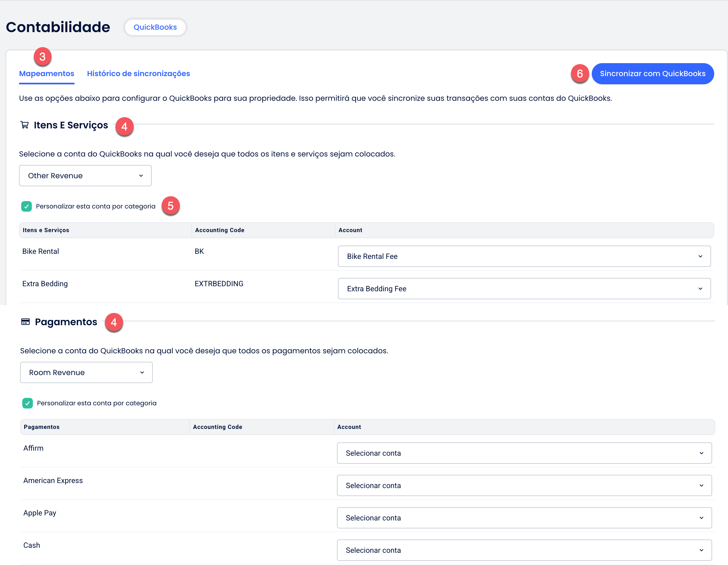Uncheck Personalizar esta conta por categoria under Pagamentos
The image size is (728, 565).
pyautogui.click(x=28, y=403)
